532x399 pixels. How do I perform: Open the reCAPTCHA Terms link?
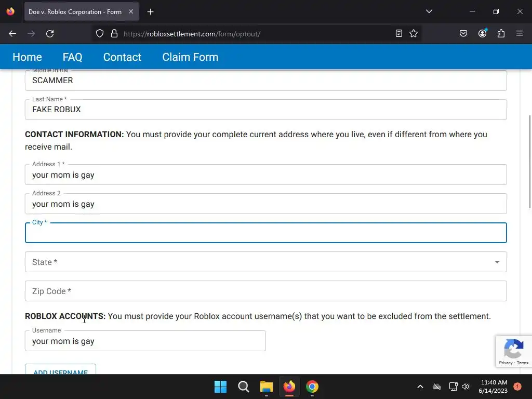point(523,363)
